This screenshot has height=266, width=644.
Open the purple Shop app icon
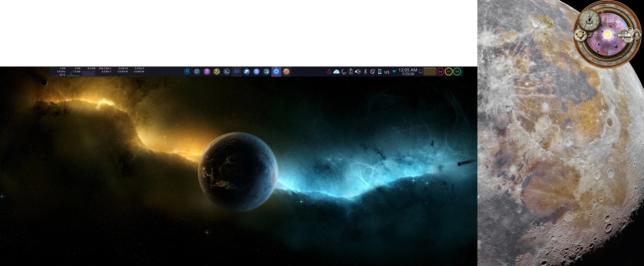(207, 71)
